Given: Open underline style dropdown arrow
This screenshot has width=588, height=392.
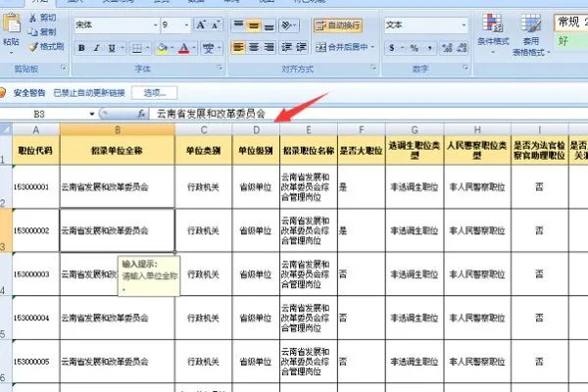Looking at the screenshot, I should click(x=122, y=48).
